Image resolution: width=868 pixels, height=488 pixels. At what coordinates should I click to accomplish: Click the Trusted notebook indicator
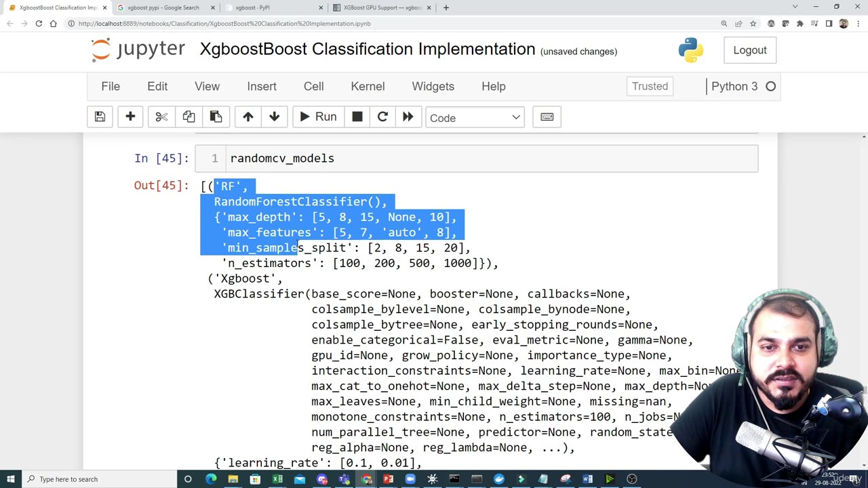click(650, 86)
